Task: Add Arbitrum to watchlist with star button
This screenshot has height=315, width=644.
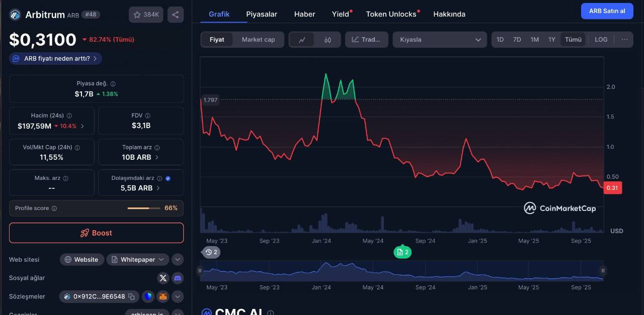Action: (x=146, y=15)
